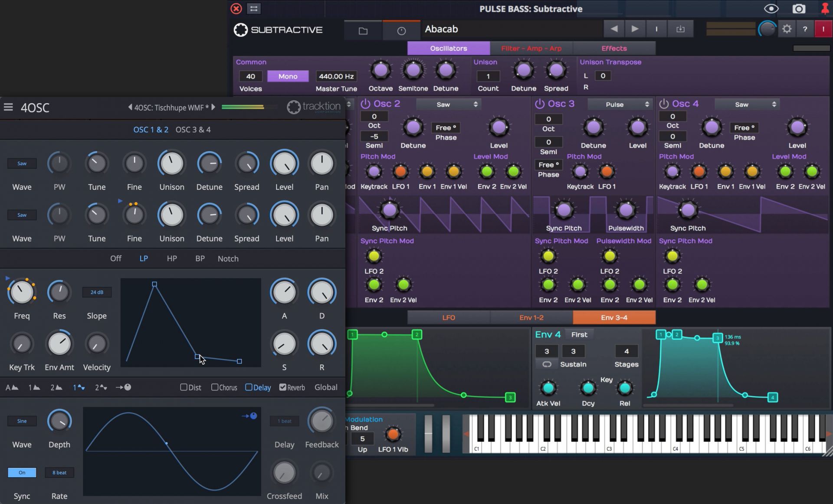Open first oscillator Saw wave selector in 4OSC
The image size is (833, 504).
tap(22, 164)
